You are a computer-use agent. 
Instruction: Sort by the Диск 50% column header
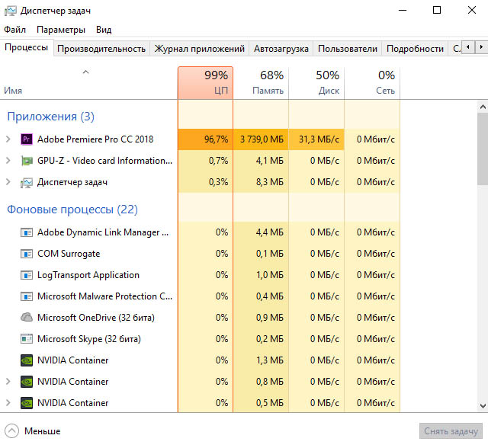tap(316, 83)
